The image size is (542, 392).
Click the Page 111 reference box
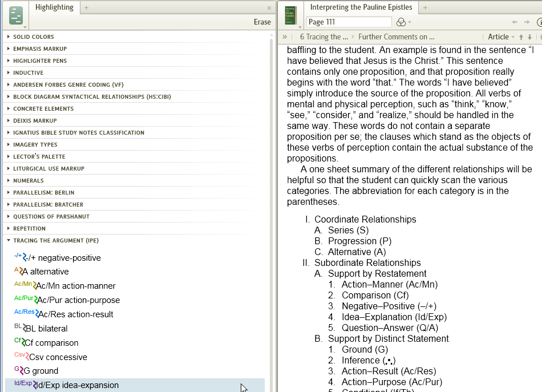point(349,22)
